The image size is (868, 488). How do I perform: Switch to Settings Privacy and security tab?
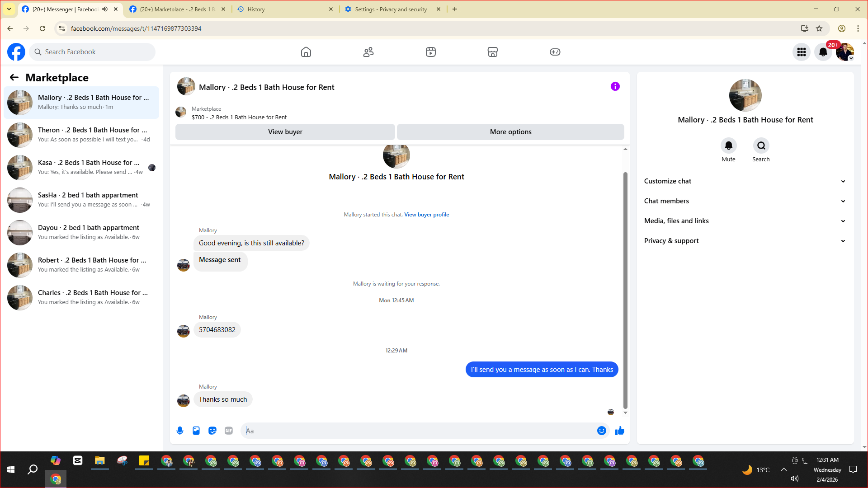coord(391,9)
